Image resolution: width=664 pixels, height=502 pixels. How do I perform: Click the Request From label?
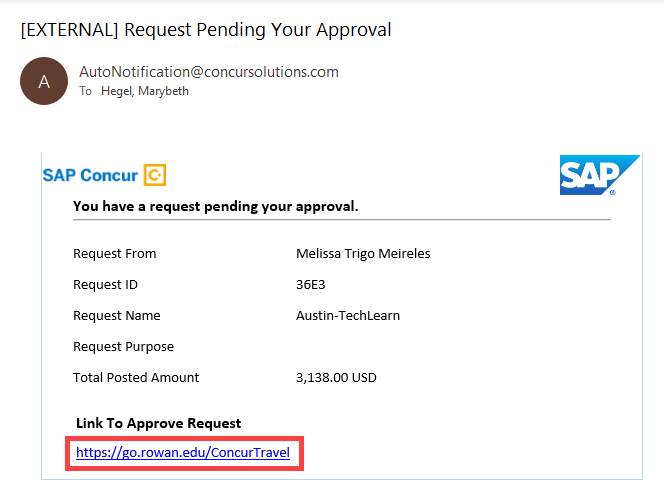[115, 253]
